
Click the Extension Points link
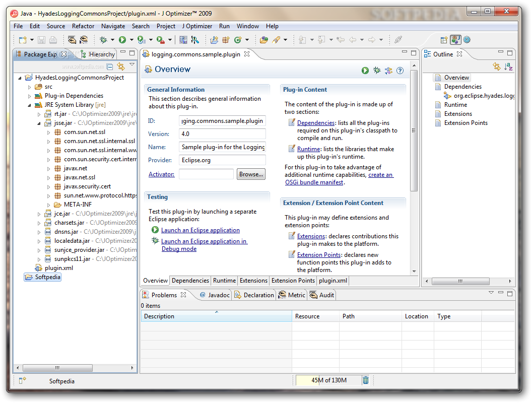(x=319, y=255)
